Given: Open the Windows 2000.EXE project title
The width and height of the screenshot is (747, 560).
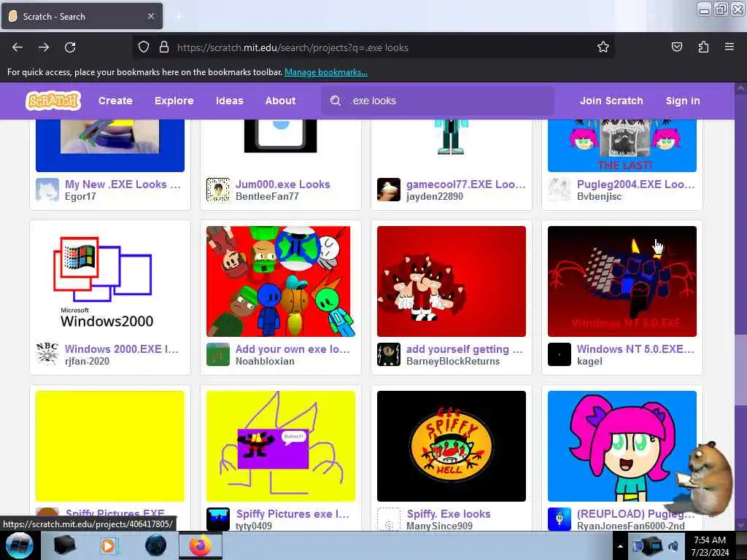Looking at the screenshot, I should [122, 349].
